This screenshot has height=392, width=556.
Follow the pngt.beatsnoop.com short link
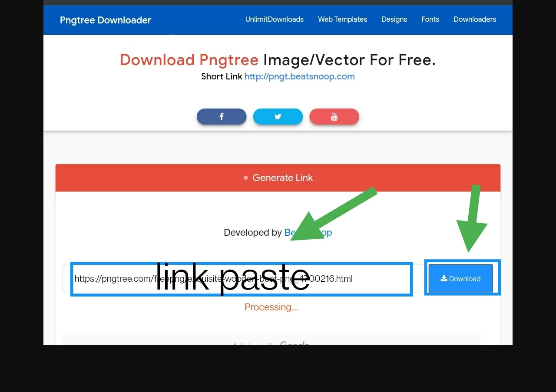[x=300, y=76]
